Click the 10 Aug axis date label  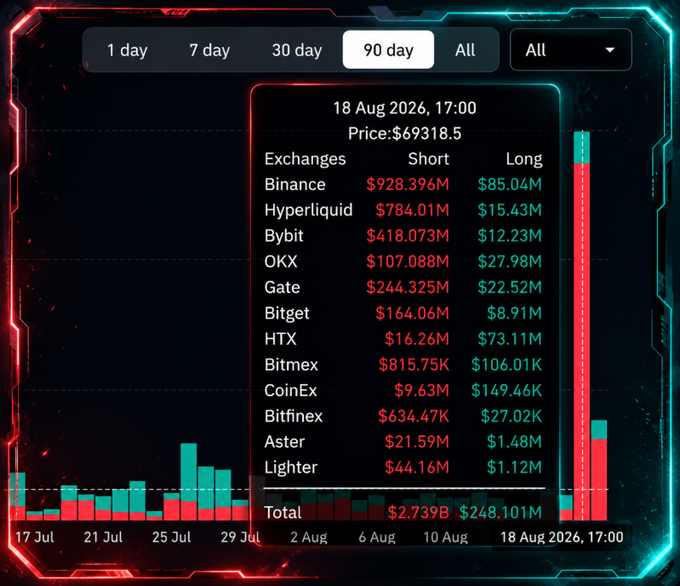[x=445, y=537]
